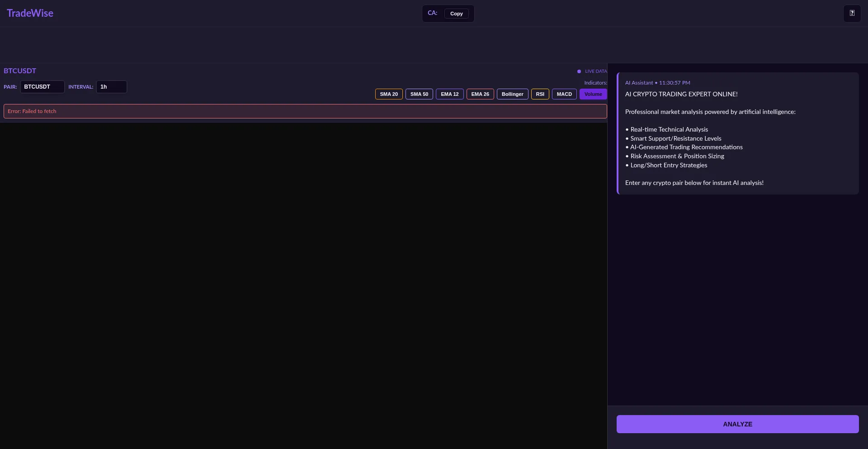Viewport: 868px width, 449px height.
Task: Click the Indicators label
Action: (x=595, y=83)
